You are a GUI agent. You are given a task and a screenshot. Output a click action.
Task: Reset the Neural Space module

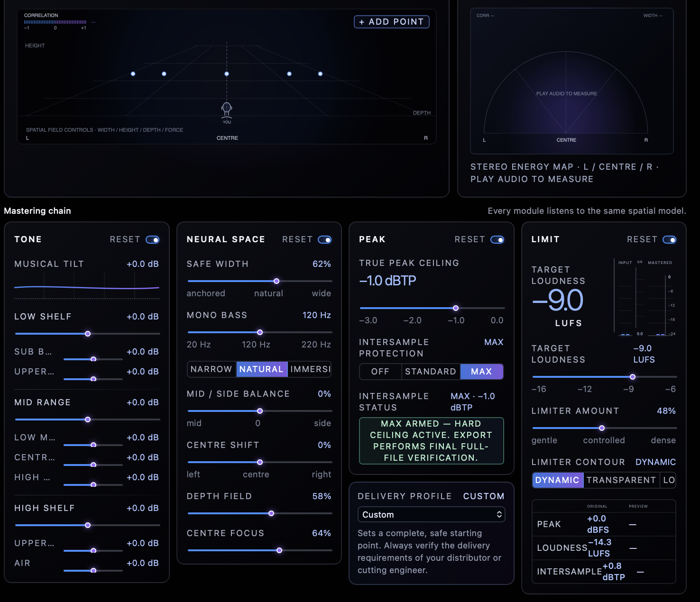click(297, 240)
